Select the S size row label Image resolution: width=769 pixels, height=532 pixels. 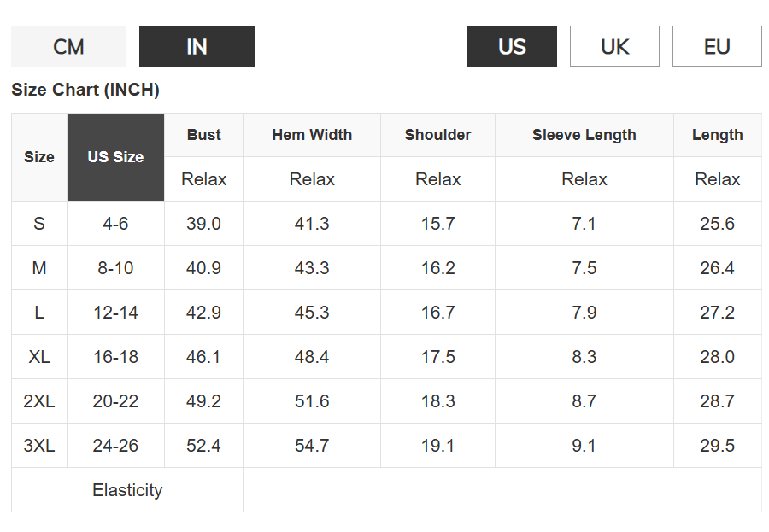(x=39, y=224)
